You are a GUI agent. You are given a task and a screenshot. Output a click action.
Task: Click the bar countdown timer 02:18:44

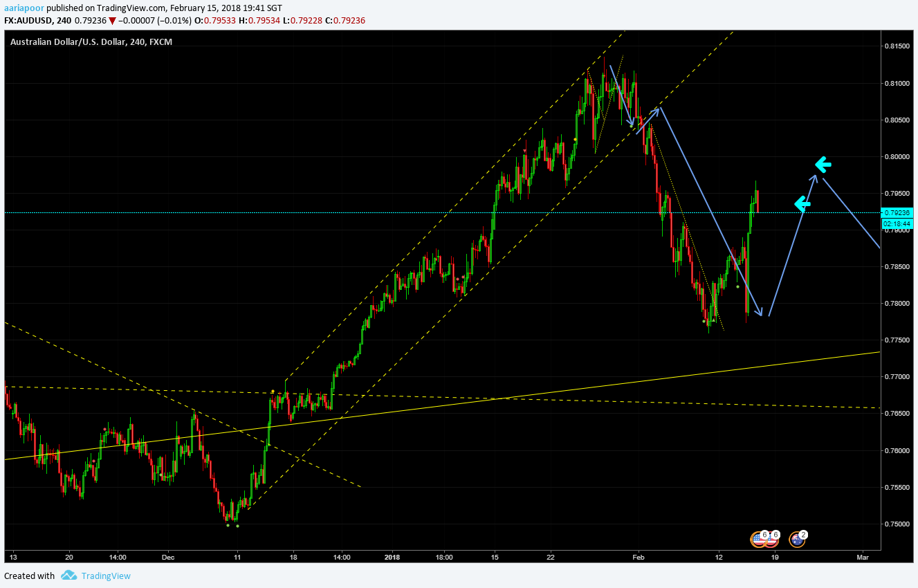tap(897, 223)
